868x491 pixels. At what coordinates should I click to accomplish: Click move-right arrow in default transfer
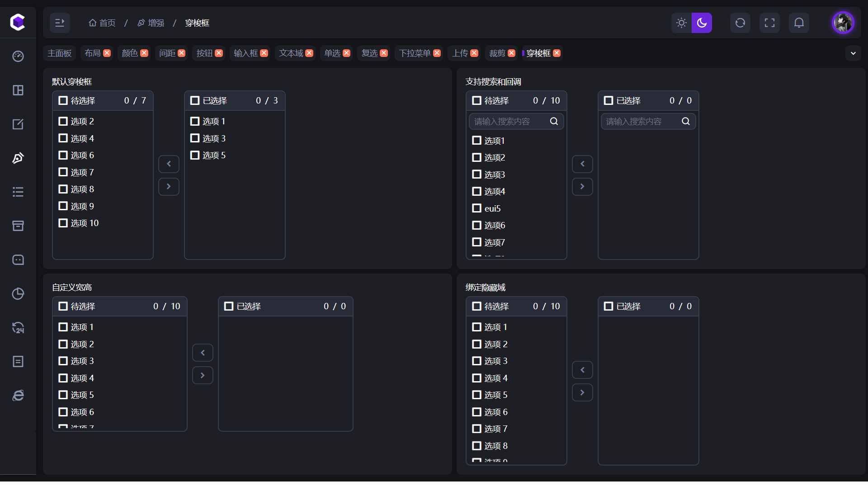(x=169, y=186)
